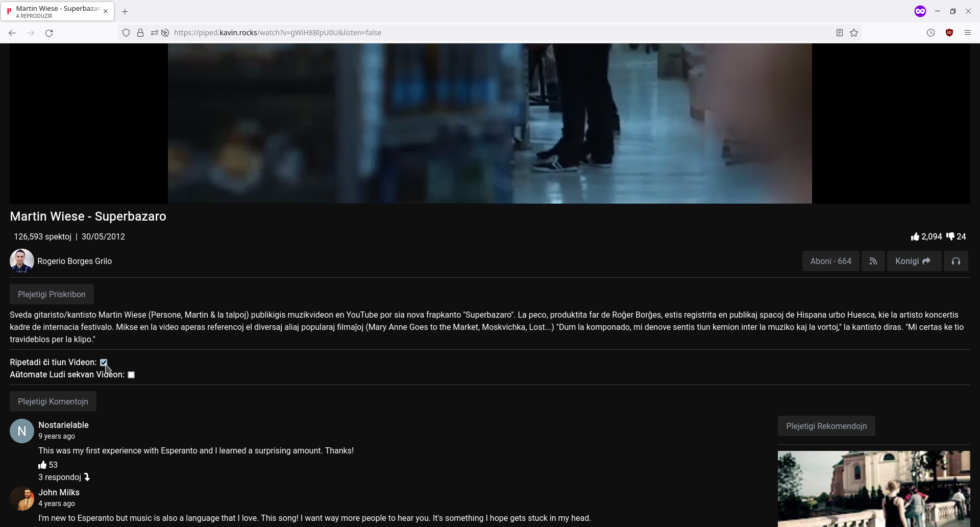Open the Firefox hamburger menu
The width and height of the screenshot is (980, 527).
pos(967,33)
